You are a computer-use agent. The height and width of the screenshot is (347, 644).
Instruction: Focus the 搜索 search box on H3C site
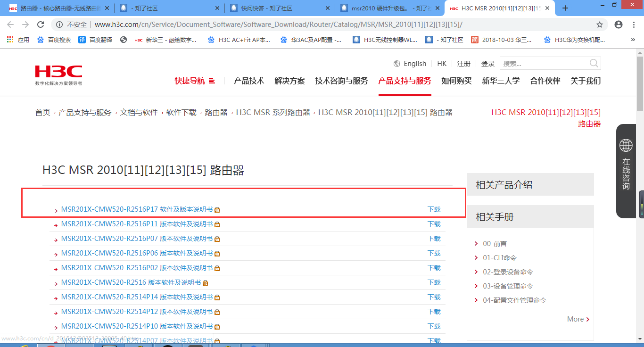(x=545, y=64)
